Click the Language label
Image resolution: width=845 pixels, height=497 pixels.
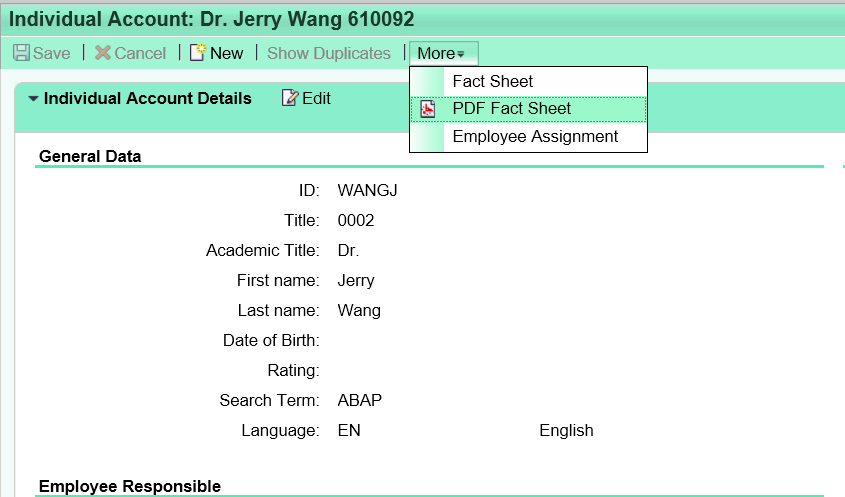pyautogui.click(x=280, y=431)
